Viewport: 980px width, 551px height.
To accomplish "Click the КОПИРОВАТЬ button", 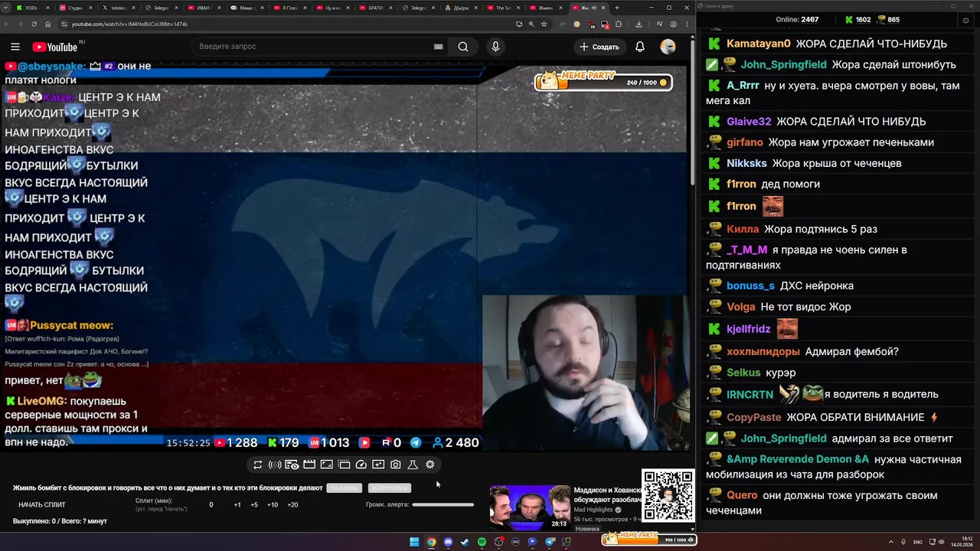I will pos(389,487).
